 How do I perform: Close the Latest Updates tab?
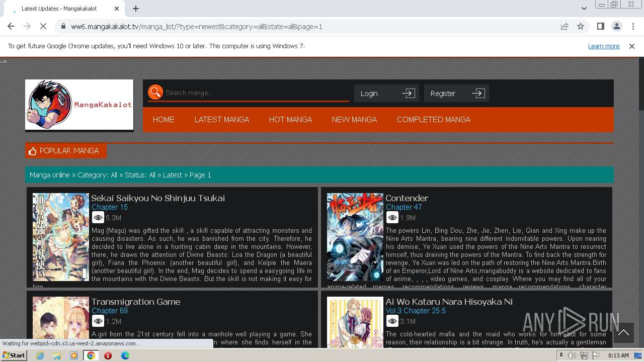coord(117,9)
